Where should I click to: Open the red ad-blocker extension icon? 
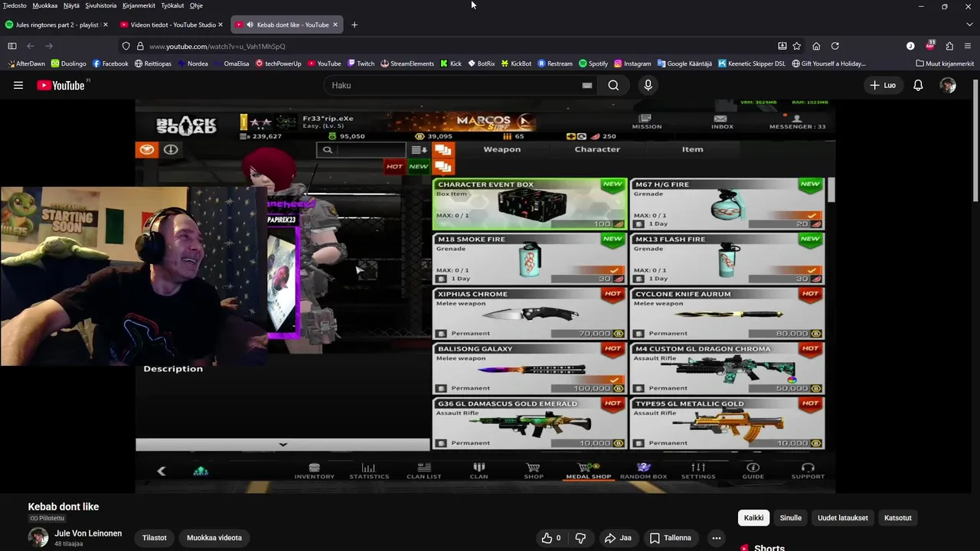coord(930,45)
